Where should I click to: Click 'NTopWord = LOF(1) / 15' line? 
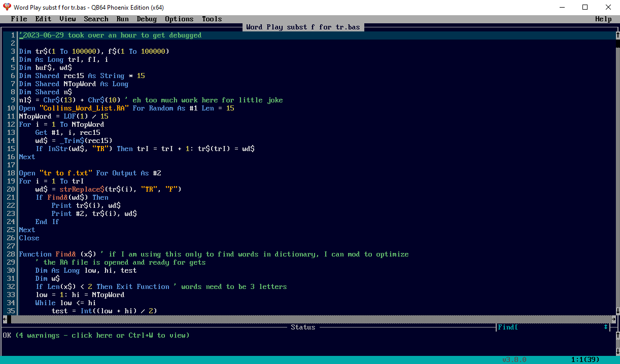pyautogui.click(x=63, y=117)
